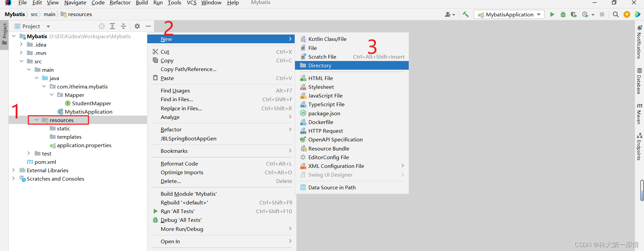Collapse the resources folder chevron

point(37,120)
